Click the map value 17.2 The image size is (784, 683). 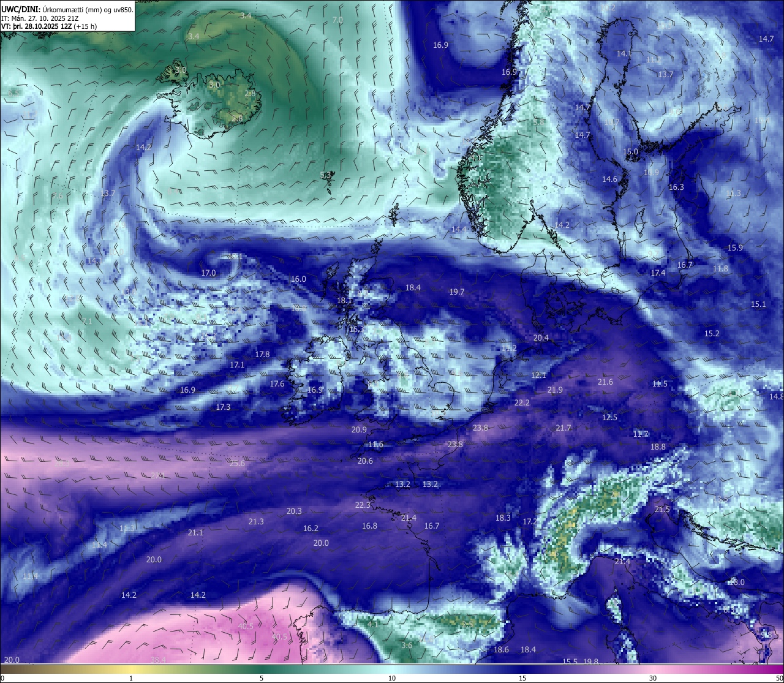[x=530, y=521]
